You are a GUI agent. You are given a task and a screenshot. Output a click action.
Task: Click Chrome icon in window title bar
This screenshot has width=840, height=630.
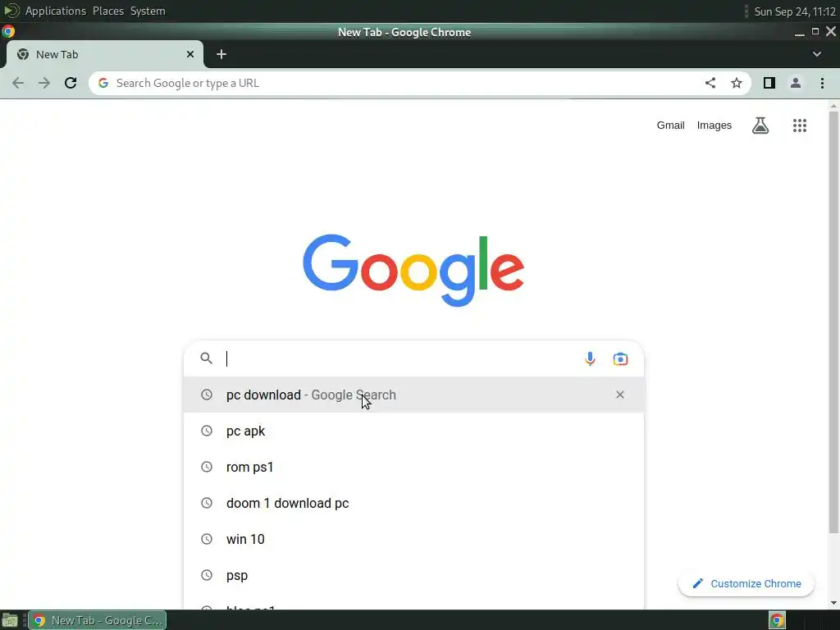point(8,32)
